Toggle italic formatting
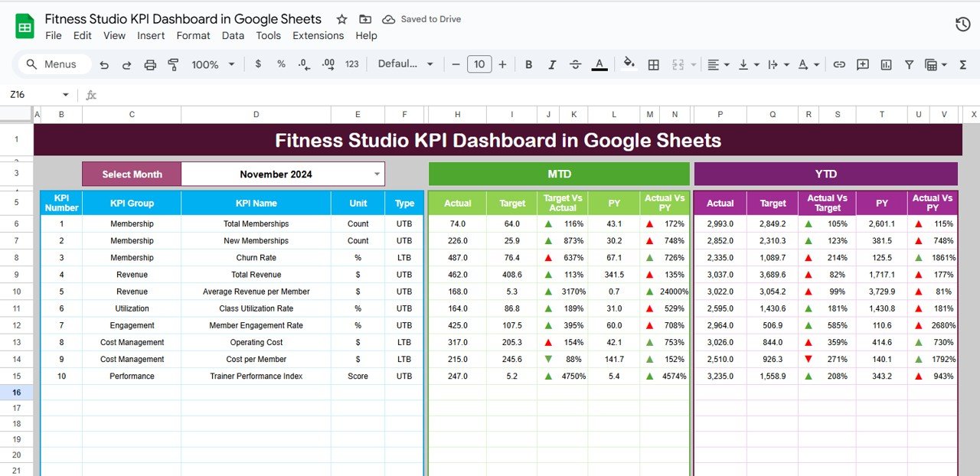The height and width of the screenshot is (476, 980). click(552, 64)
